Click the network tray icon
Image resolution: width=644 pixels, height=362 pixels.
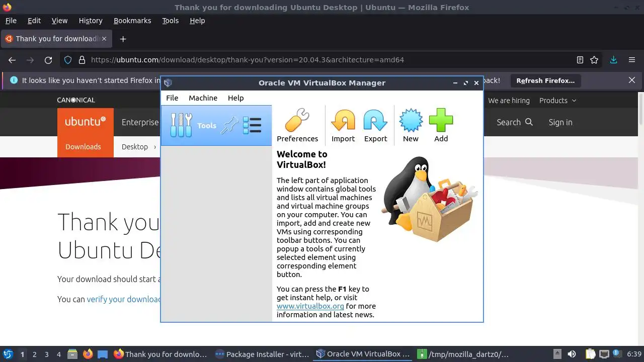[604, 354]
